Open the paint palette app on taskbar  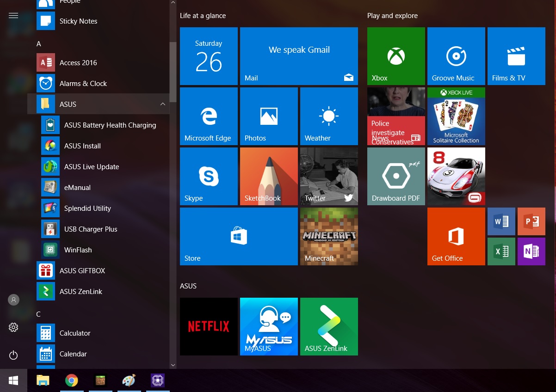129,380
